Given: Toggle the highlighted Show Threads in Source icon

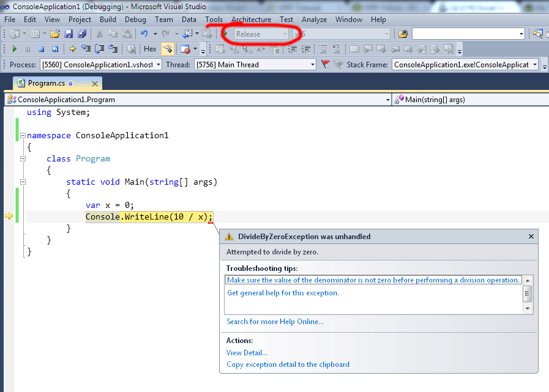Looking at the screenshot, I should (167, 49).
